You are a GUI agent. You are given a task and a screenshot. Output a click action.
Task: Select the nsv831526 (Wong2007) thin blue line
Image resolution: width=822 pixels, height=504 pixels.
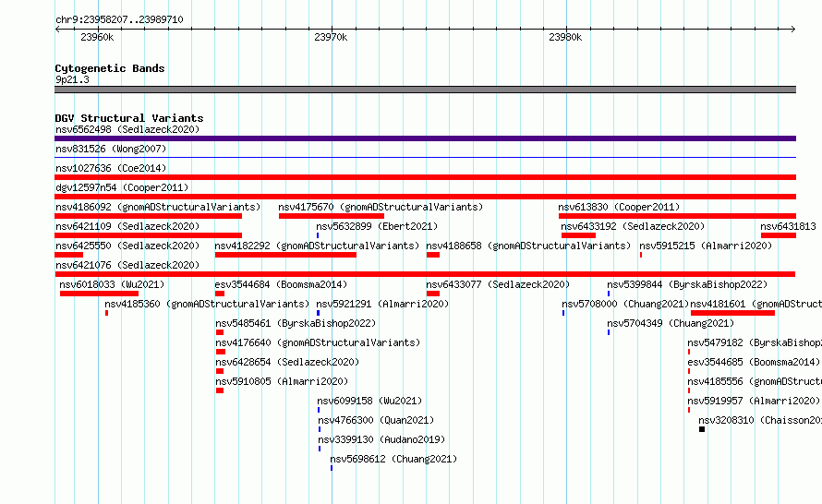pyautogui.click(x=425, y=157)
